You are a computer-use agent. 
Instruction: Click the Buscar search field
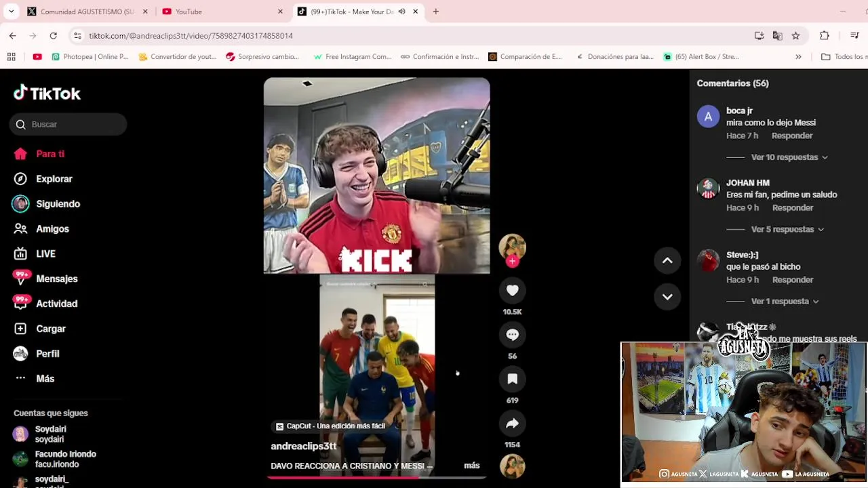click(x=68, y=124)
